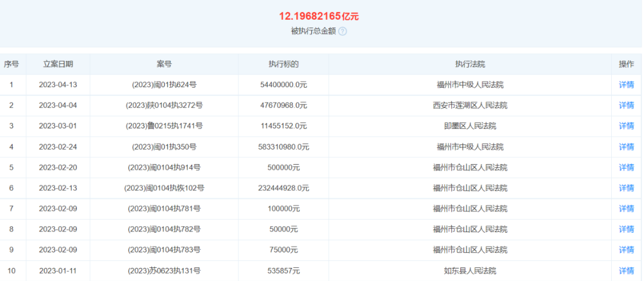Click the date 2023-02-20
Viewport: 644px width, 281px height.
click(x=58, y=168)
